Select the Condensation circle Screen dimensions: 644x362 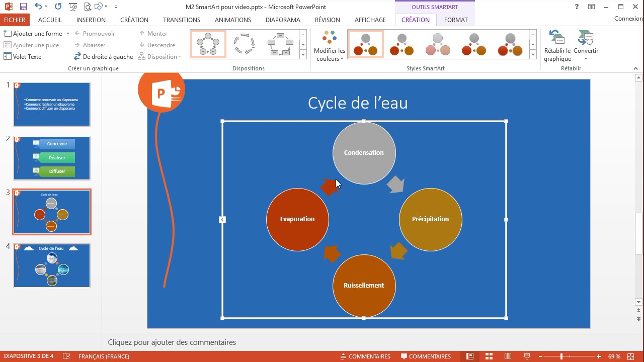click(x=364, y=153)
